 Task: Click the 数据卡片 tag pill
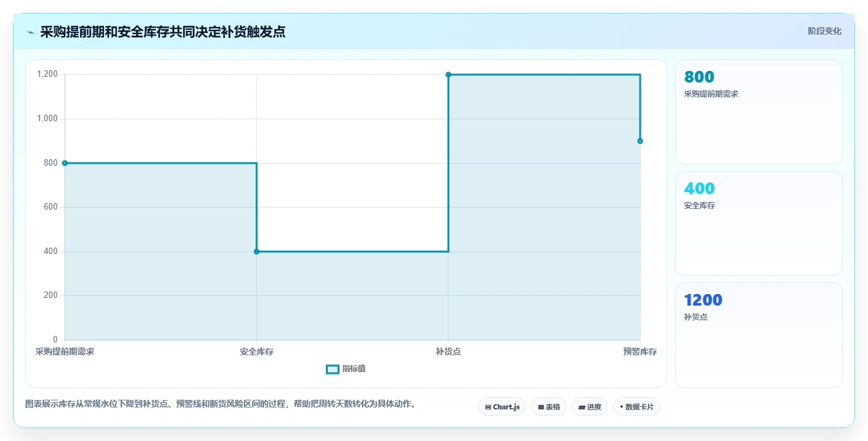coord(636,407)
